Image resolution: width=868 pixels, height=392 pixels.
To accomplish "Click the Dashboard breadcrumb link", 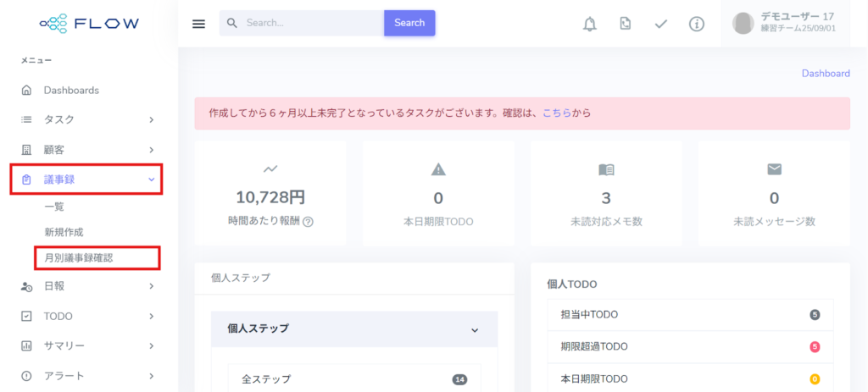I will coord(825,74).
